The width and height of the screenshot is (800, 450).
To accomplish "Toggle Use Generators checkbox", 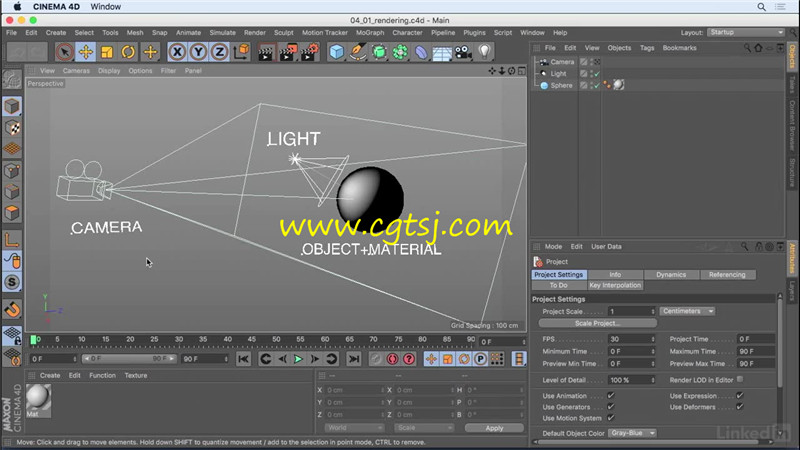I will point(611,407).
